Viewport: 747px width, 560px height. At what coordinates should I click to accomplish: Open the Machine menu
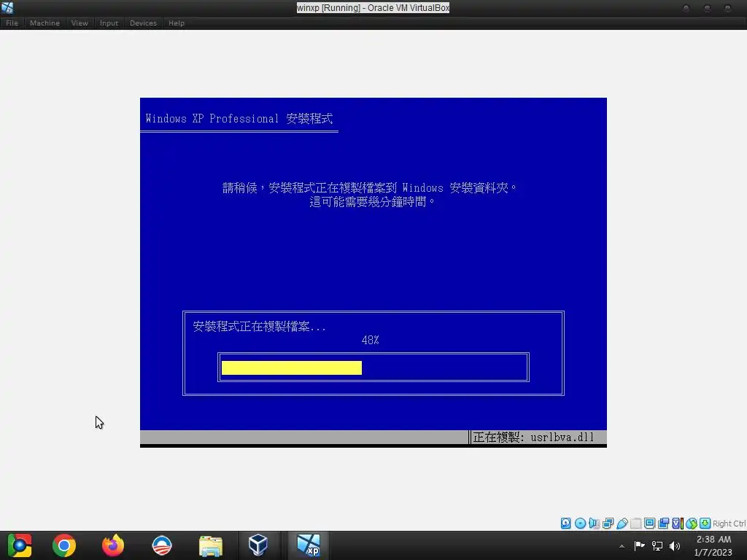click(x=44, y=23)
